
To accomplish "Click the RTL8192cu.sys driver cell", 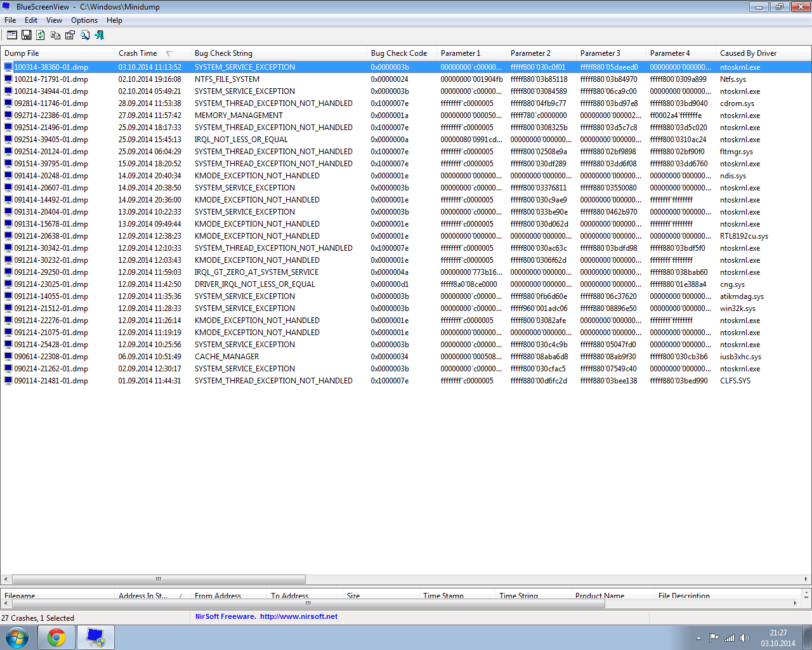I will coord(744,236).
